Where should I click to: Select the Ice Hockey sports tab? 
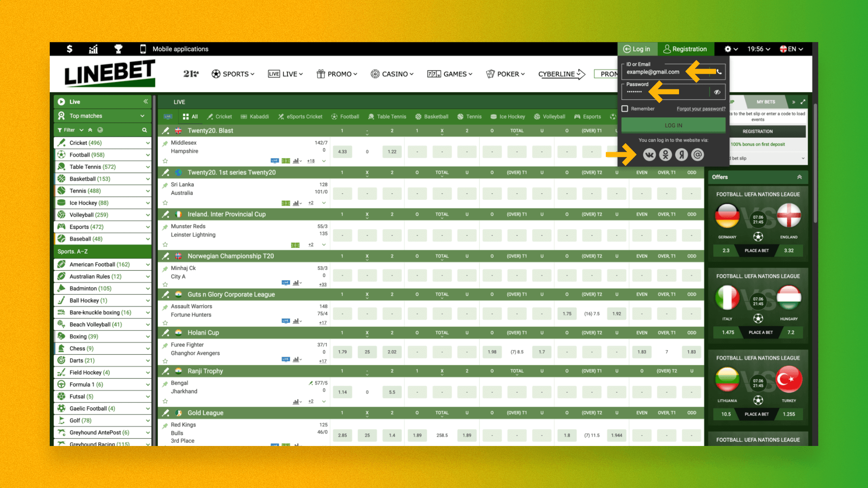point(508,117)
